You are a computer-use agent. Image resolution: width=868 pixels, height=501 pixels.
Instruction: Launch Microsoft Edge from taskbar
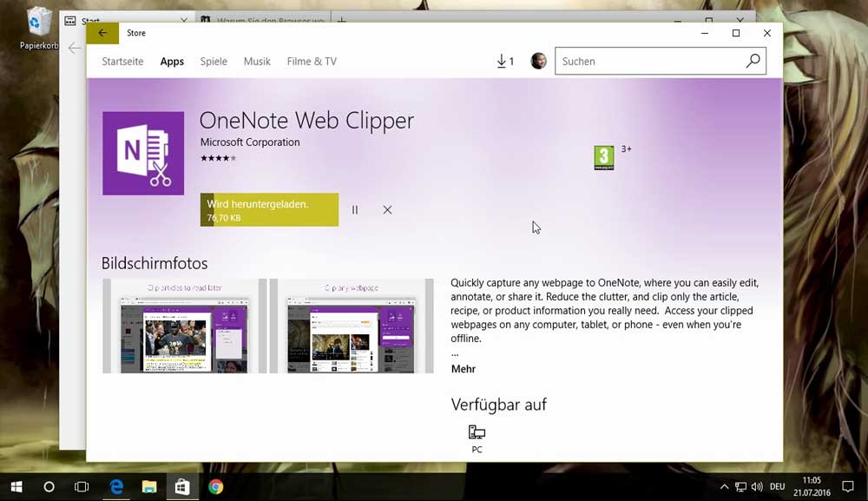coord(116,486)
